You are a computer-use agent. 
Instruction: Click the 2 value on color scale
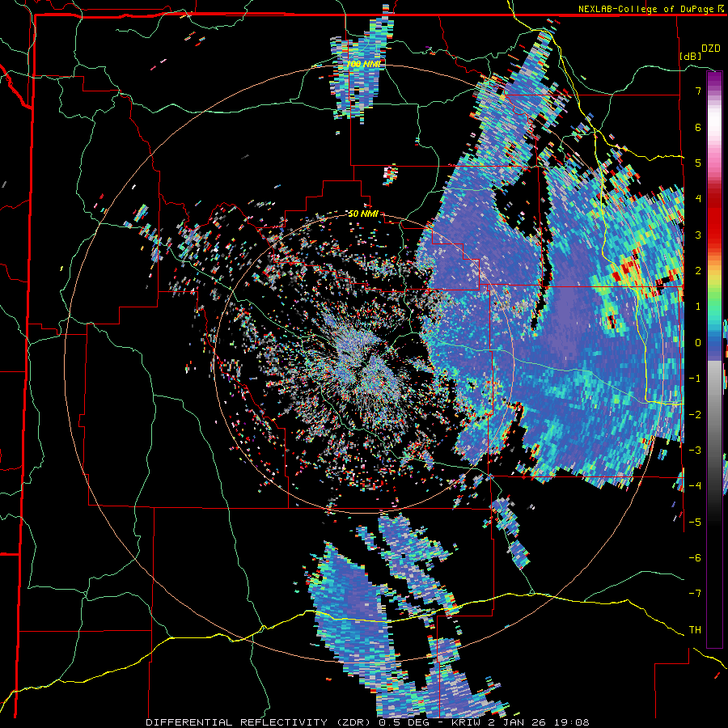coord(698,271)
